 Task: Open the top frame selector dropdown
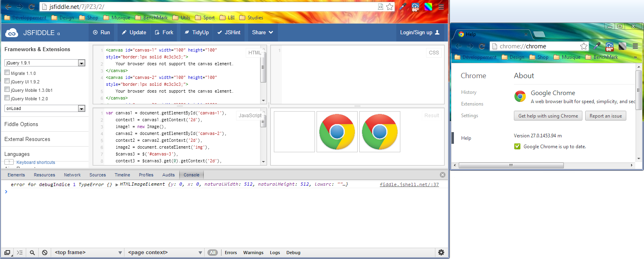89,253
